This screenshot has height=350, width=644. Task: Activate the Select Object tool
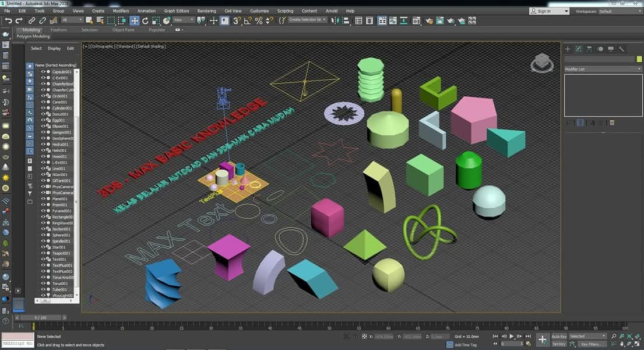pyautogui.click(x=89, y=20)
